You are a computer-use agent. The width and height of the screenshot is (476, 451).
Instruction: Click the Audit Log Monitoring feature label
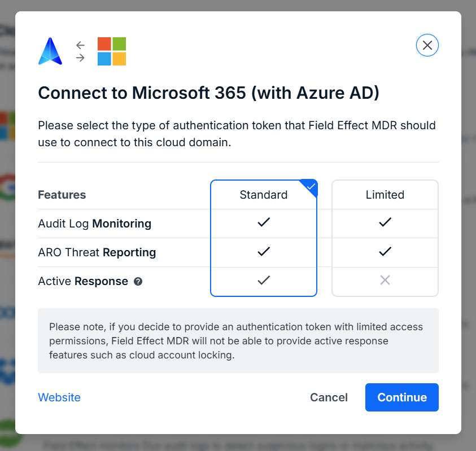[95, 224]
